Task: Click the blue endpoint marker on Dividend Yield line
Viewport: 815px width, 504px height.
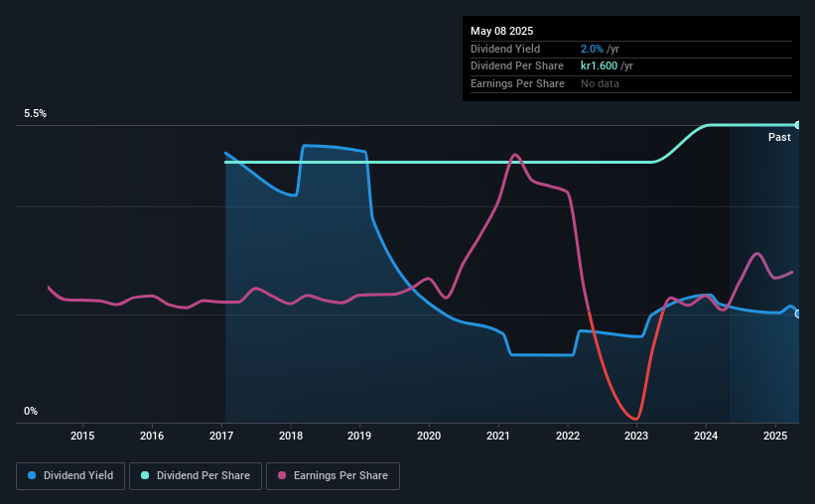Action: (x=798, y=314)
